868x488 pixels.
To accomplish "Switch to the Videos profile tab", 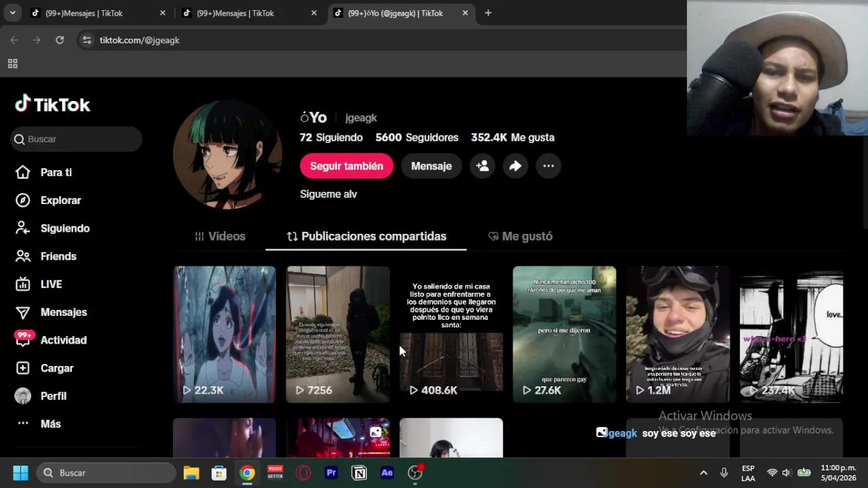I will point(220,237).
